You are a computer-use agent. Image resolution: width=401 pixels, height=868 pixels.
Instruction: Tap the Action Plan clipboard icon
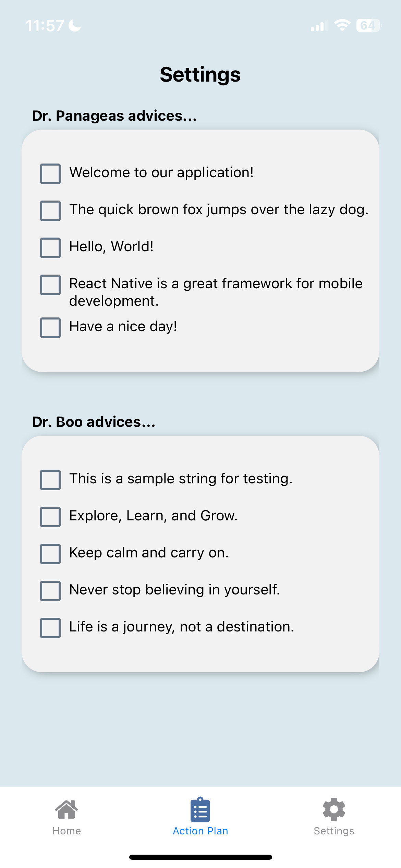pyautogui.click(x=200, y=809)
